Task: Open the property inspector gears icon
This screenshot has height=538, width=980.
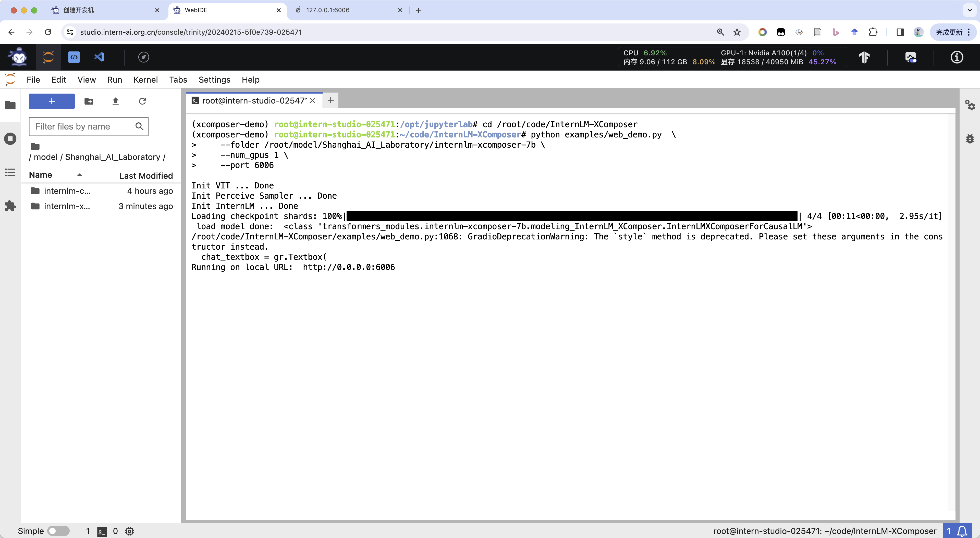Action: 970,105
